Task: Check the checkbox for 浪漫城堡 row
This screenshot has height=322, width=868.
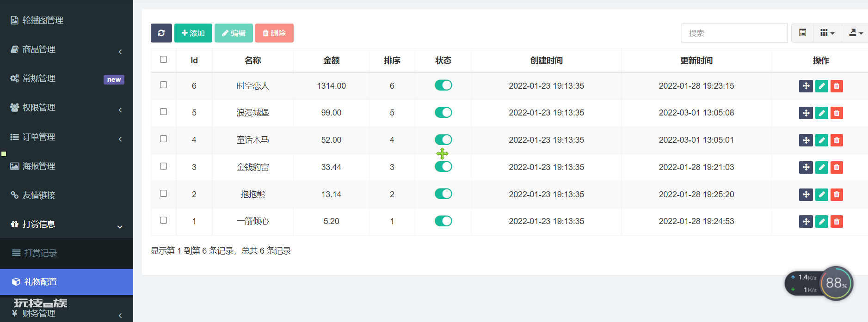Action: (x=163, y=111)
